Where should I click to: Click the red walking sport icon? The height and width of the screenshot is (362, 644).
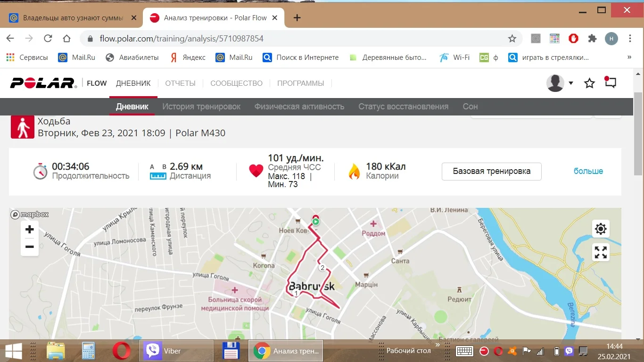pos(23,127)
